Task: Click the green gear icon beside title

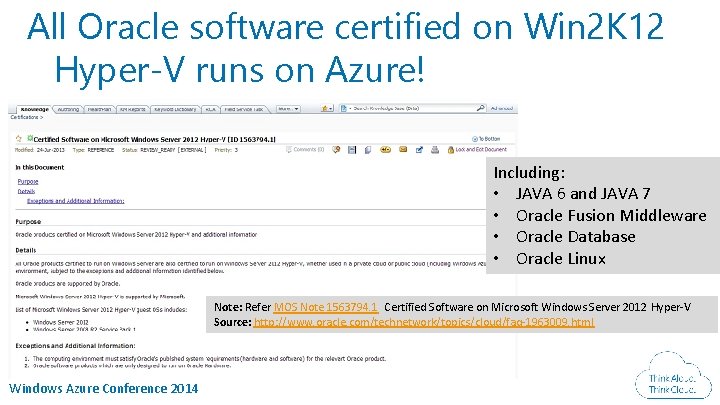Action: click(30, 138)
